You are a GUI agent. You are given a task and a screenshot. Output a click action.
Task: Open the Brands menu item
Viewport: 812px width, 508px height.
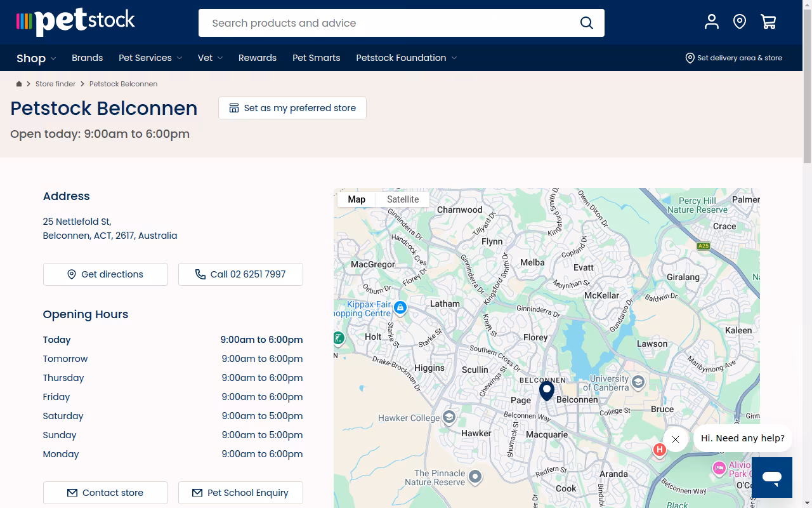[88, 58]
